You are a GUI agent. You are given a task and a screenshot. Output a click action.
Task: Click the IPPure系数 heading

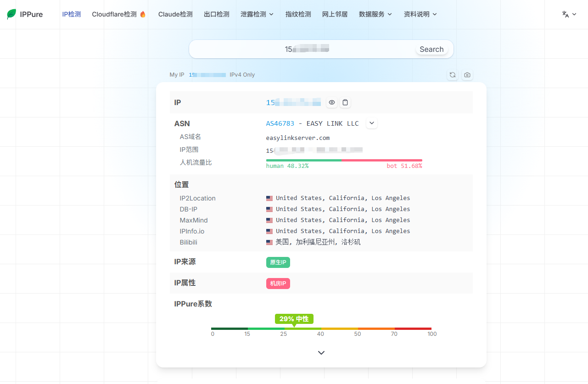pos(193,304)
